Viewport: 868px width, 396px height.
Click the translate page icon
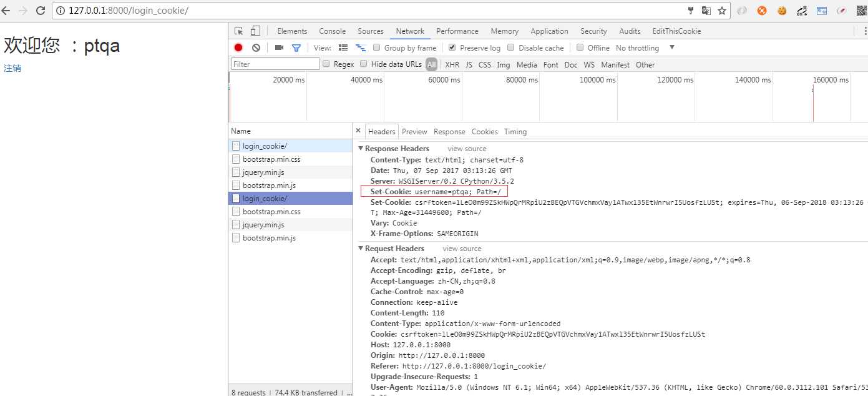(706, 11)
